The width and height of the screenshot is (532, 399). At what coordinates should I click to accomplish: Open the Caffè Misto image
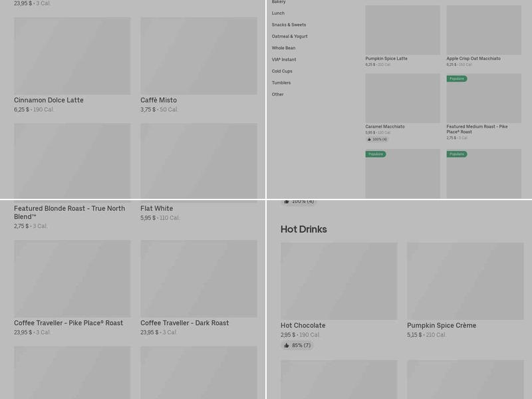(199, 56)
